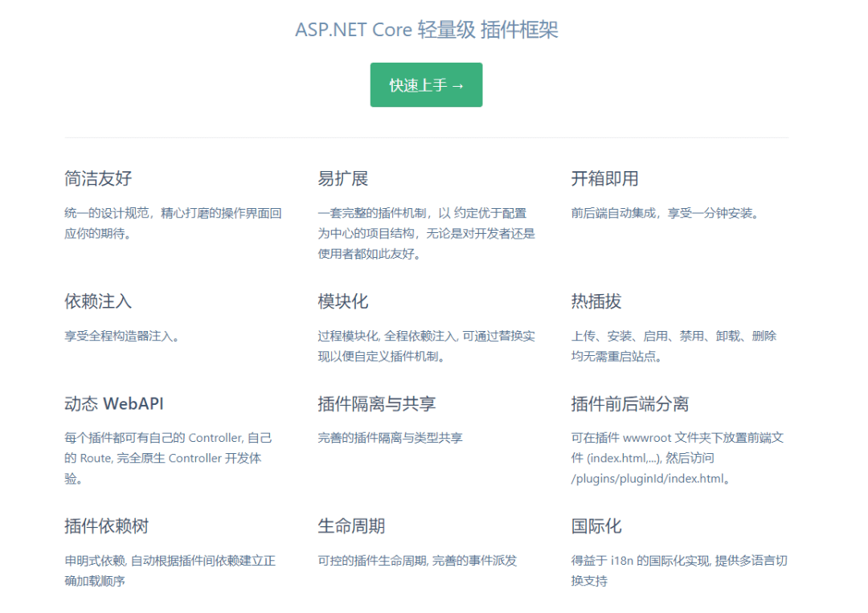This screenshot has width=868, height=613.
Task: Click the 易扩展 heading
Action: click(342, 178)
